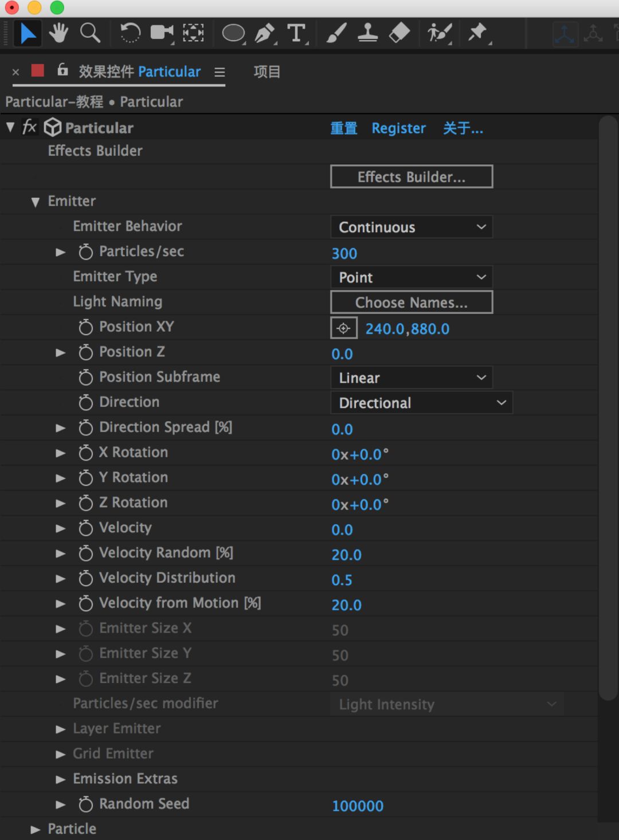Screen dimensions: 619x840
Task: Open the 关于... about link
Action: point(463,128)
